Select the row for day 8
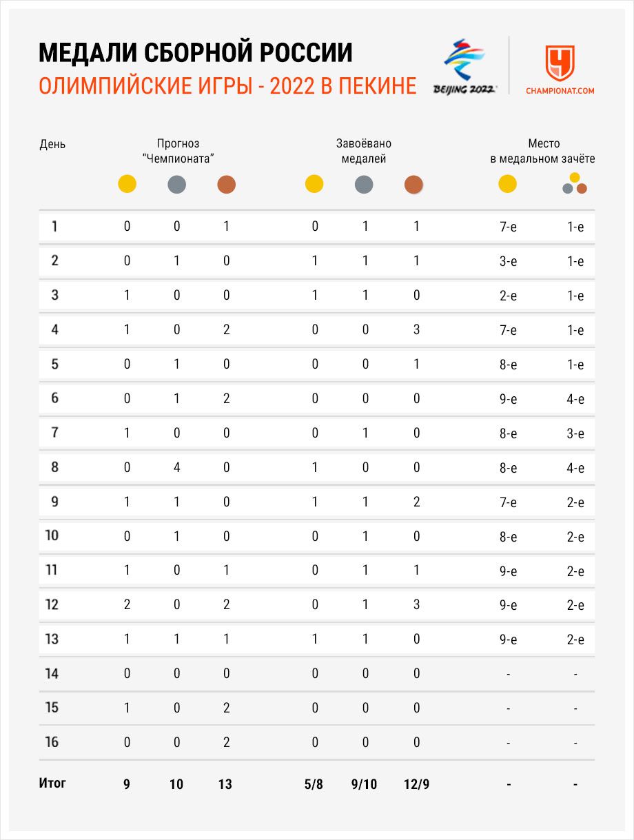This screenshot has width=634, height=840. click(x=316, y=468)
